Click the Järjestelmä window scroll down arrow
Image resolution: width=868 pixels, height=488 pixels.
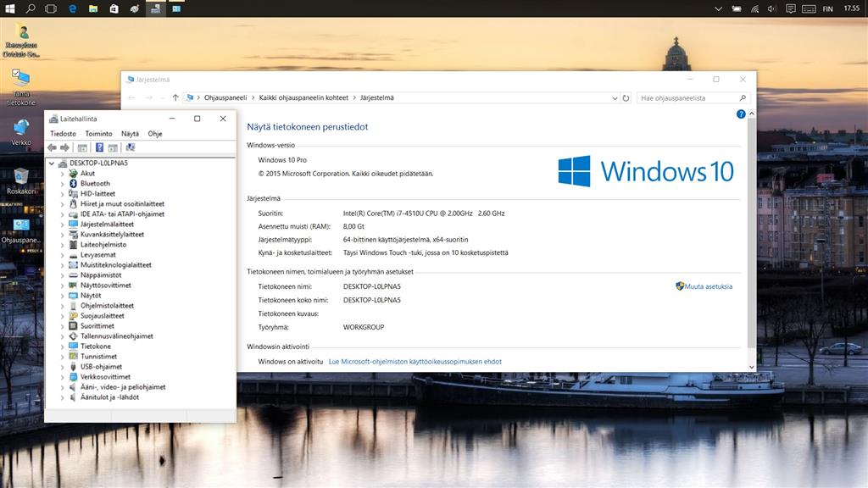(752, 367)
